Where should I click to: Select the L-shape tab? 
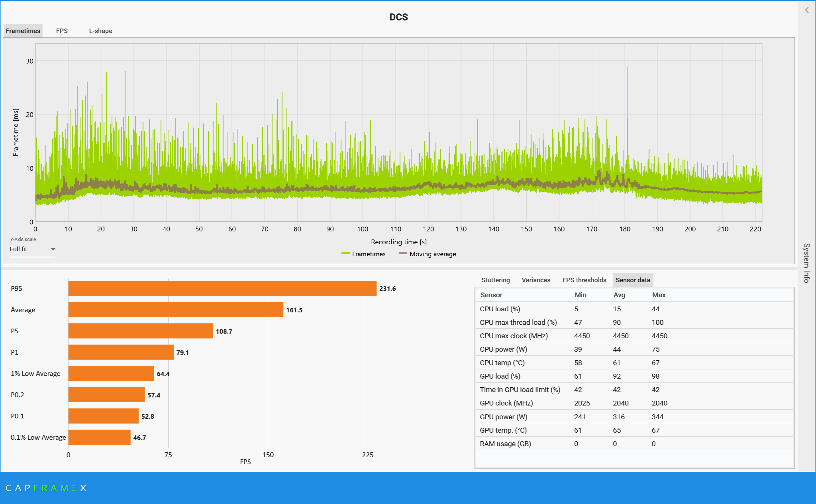tap(100, 31)
